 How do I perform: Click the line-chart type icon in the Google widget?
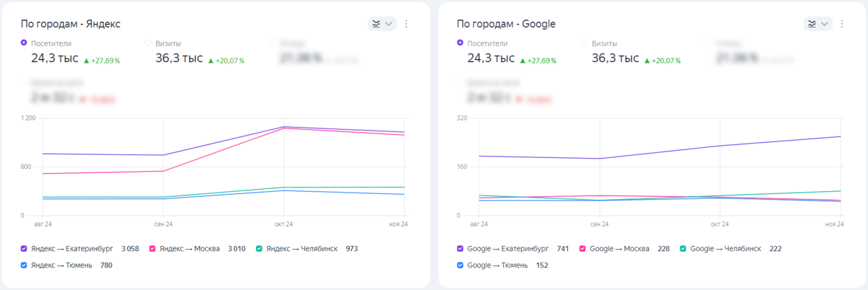812,24
